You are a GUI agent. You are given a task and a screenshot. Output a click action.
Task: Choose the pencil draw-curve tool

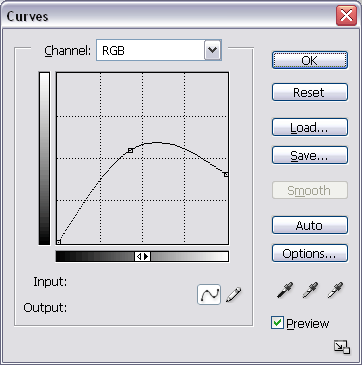point(234,294)
